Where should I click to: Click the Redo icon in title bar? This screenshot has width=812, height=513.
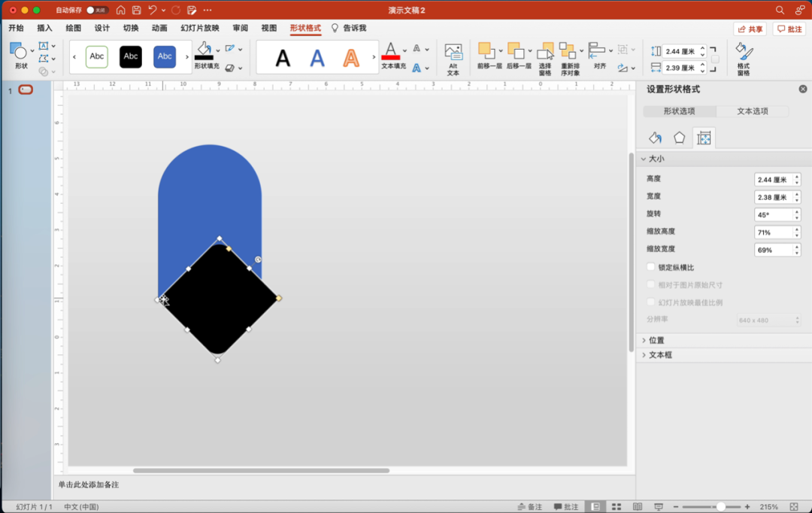(176, 10)
